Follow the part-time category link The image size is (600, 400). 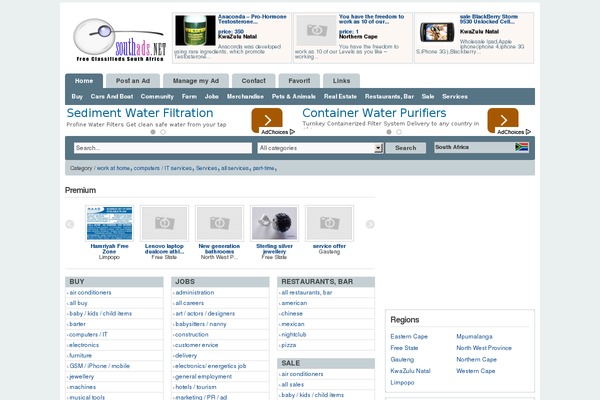pyautogui.click(x=264, y=168)
